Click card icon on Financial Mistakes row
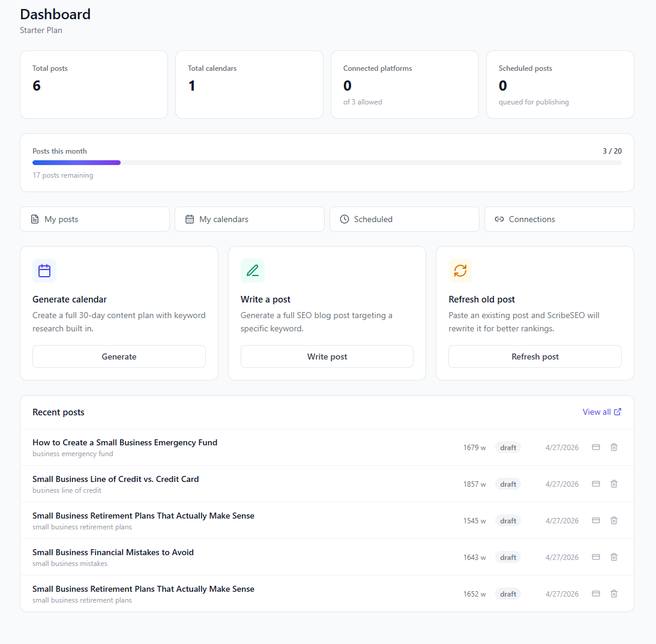Viewport: 656px width, 644px height. 596,557
